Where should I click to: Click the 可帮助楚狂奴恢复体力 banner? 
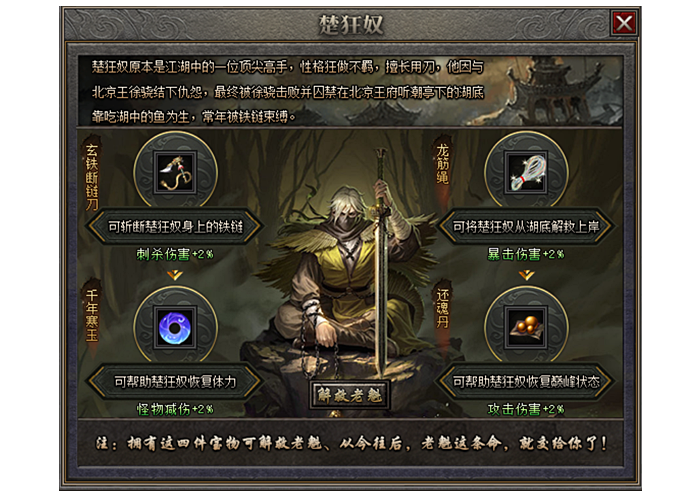[x=175, y=382]
